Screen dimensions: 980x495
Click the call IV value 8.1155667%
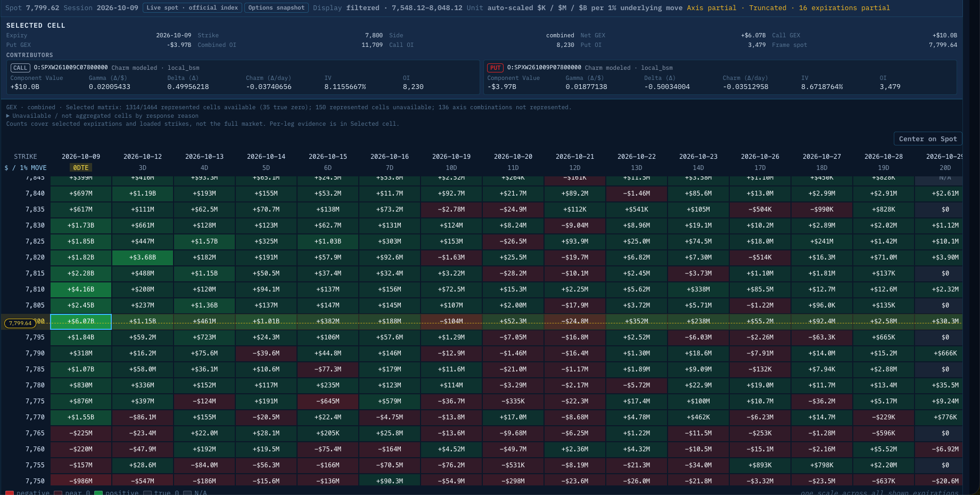click(x=345, y=87)
